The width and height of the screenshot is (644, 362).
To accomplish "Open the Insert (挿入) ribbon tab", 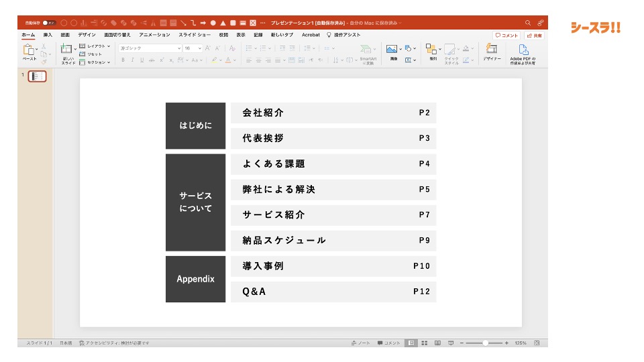I will coord(48,35).
